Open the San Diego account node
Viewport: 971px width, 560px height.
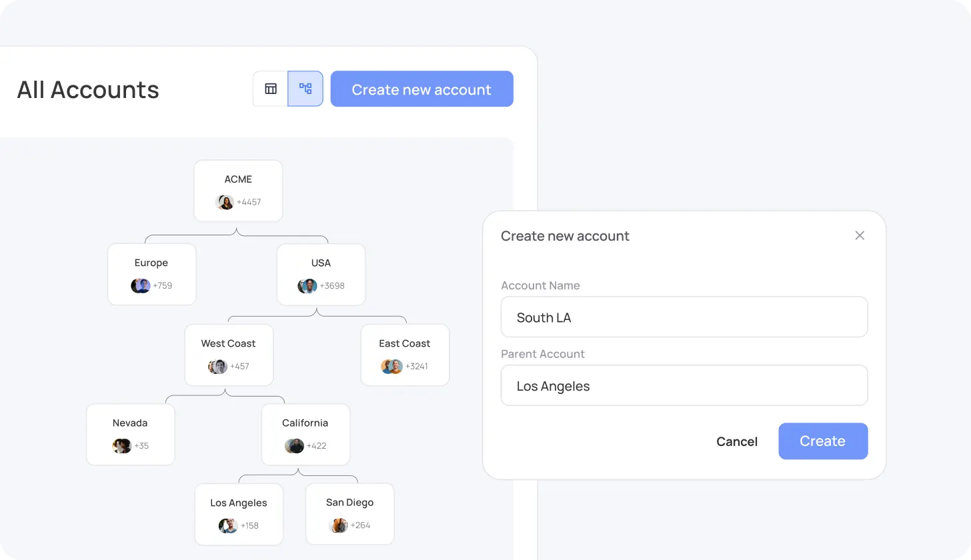(349, 503)
